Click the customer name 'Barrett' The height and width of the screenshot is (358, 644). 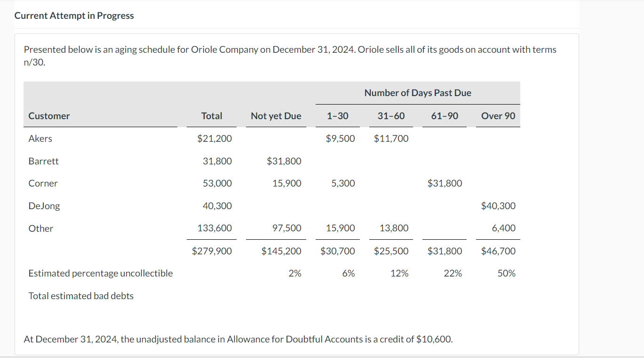[44, 161]
